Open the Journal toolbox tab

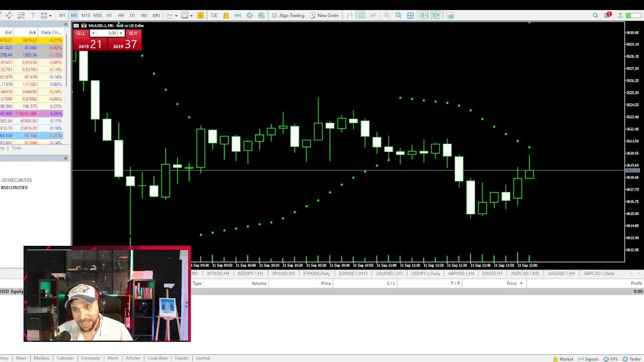click(x=203, y=358)
